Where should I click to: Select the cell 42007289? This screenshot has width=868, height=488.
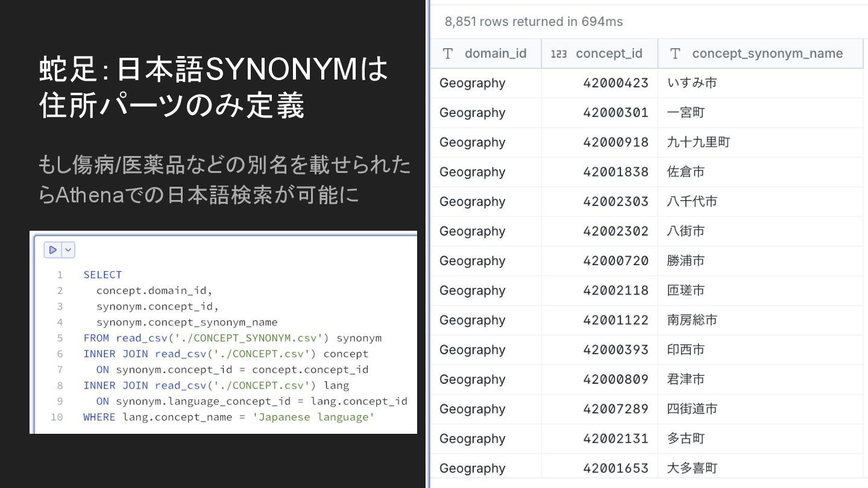click(600, 409)
